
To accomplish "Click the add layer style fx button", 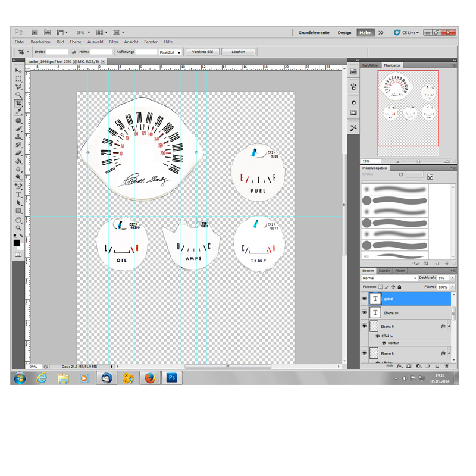I will (x=399, y=366).
